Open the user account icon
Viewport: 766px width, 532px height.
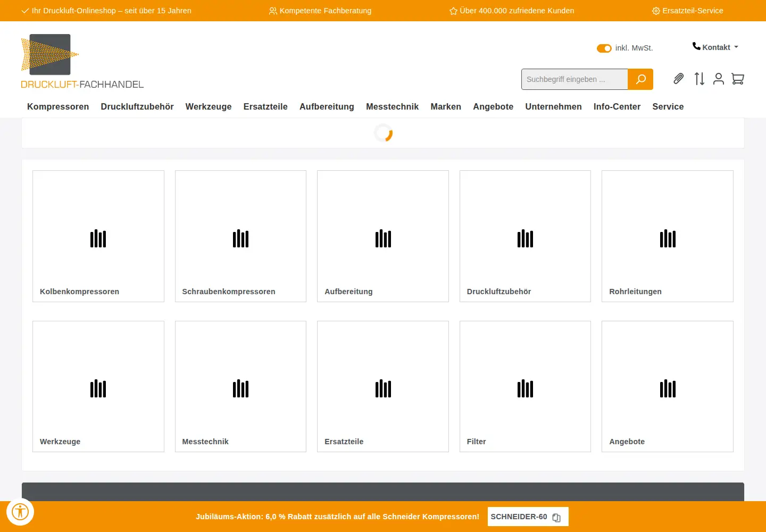pyautogui.click(x=719, y=79)
